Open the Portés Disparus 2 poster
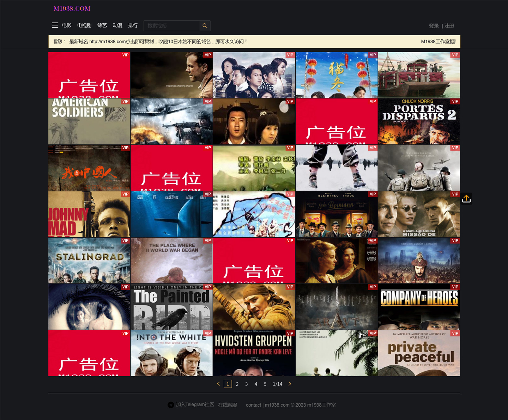The image size is (508, 420). point(419,121)
